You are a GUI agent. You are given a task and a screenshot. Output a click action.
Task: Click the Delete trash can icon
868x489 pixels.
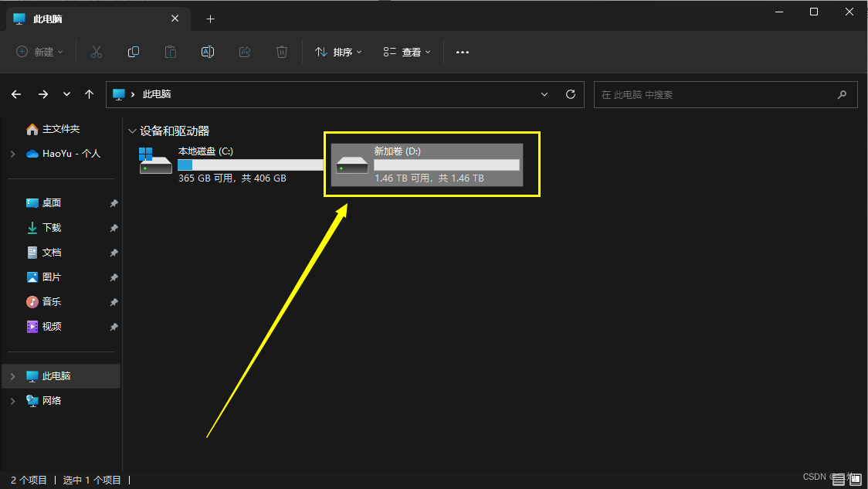click(282, 52)
